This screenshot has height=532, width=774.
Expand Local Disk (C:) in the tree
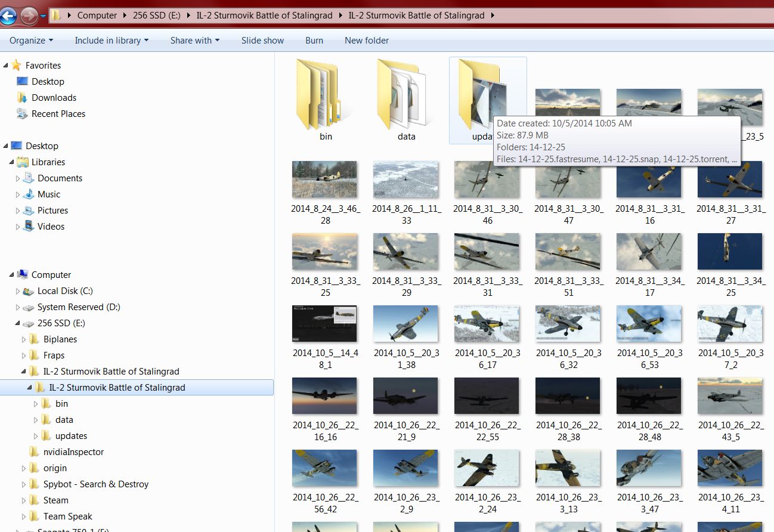tap(18, 291)
